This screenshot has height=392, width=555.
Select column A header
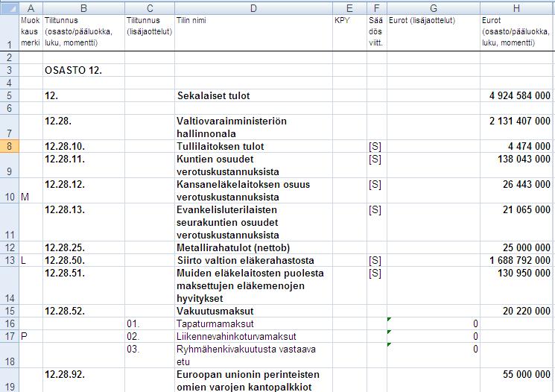pos(31,8)
